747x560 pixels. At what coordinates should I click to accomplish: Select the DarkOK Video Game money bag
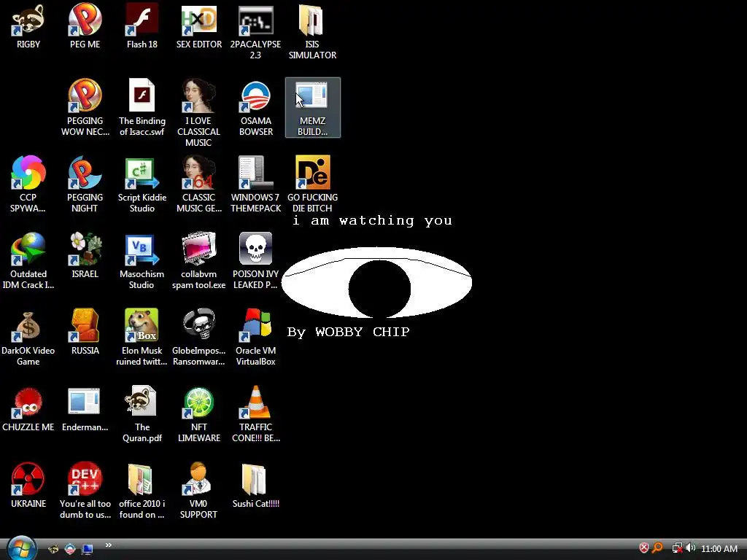pos(28,338)
